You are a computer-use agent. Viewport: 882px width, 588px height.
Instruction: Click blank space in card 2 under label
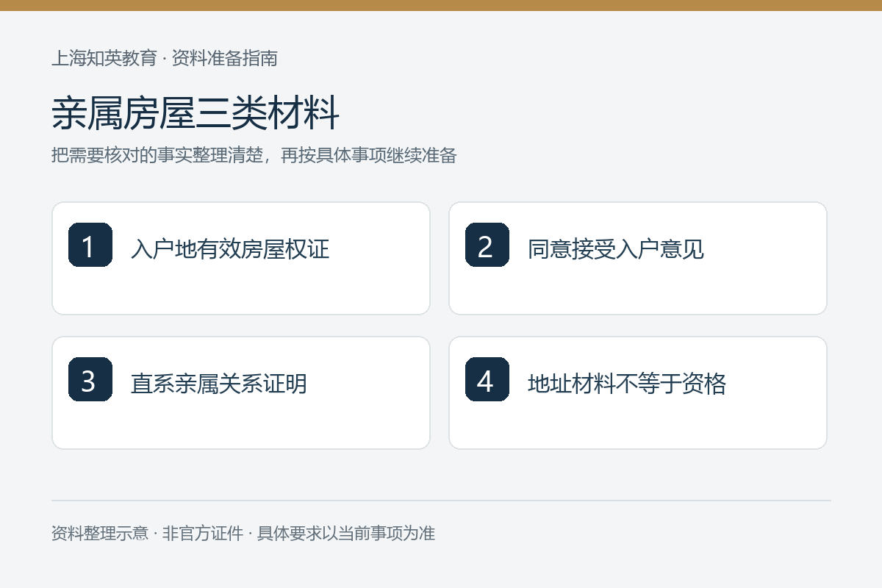click(x=638, y=290)
